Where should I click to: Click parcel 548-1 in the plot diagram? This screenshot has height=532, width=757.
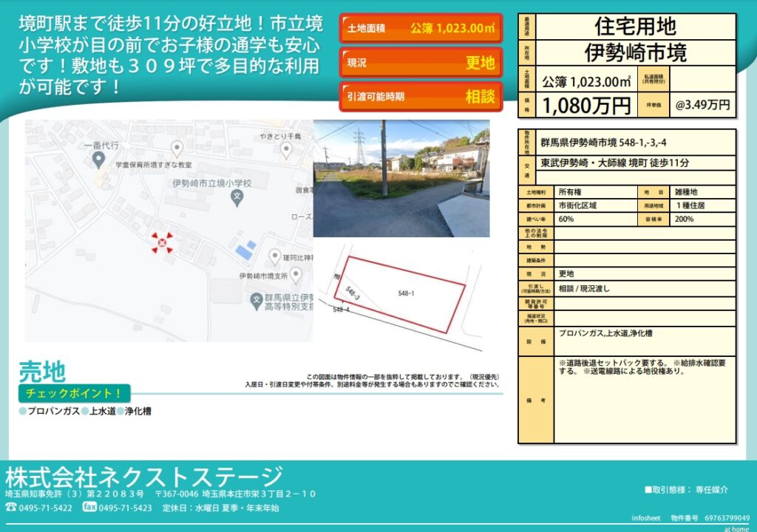coord(406,293)
